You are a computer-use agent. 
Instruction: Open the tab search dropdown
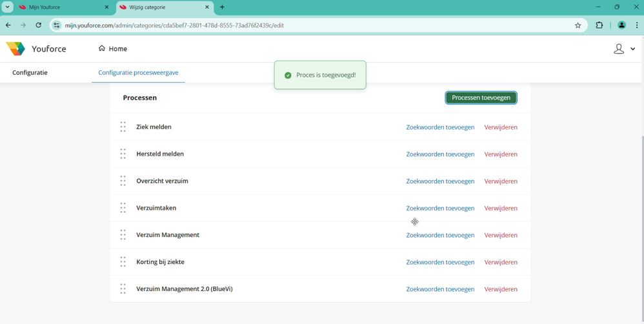pyautogui.click(x=7, y=7)
